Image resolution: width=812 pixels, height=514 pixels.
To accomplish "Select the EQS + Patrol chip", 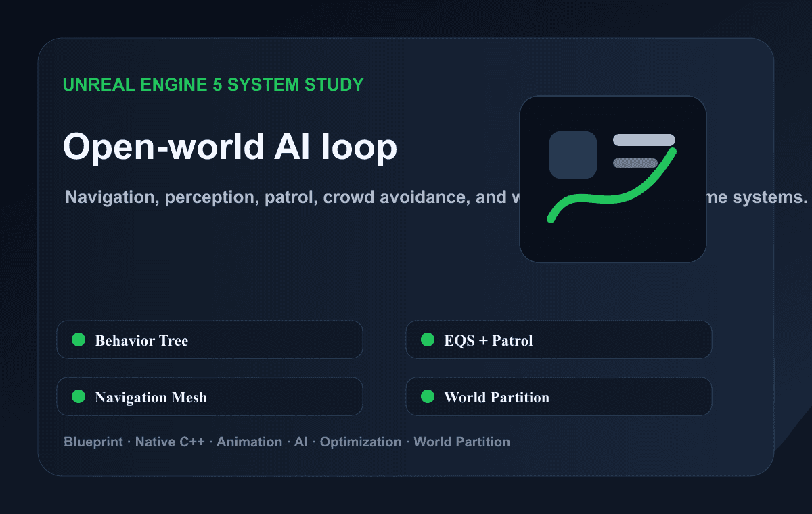I will (559, 340).
